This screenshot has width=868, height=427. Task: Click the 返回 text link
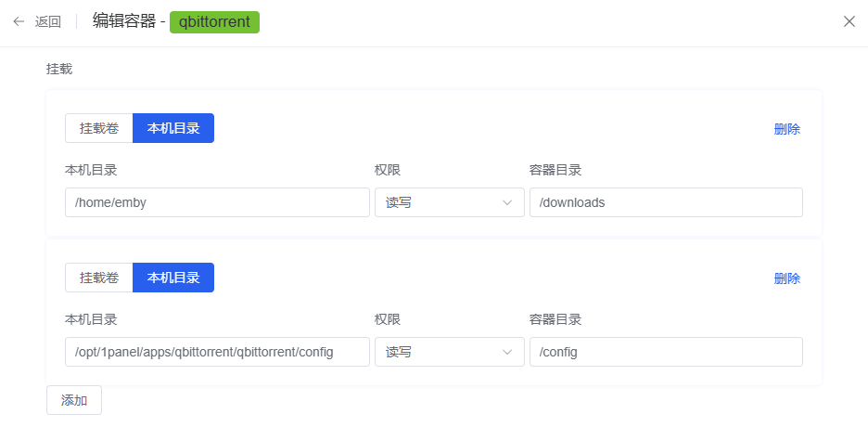click(48, 22)
